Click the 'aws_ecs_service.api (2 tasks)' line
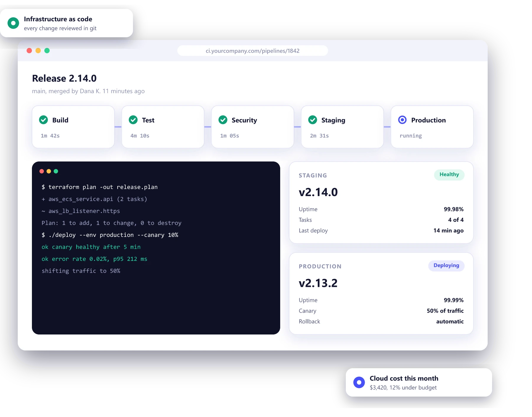This screenshot has height=417, width=532. 94,199
